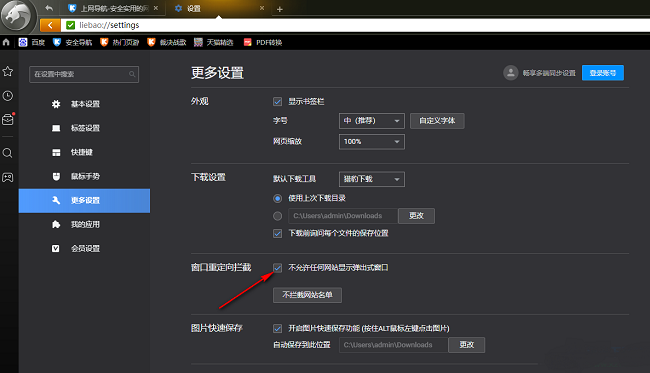
Task: Click the 窗口重定向拦截 section label
Action: pos(221,268)
